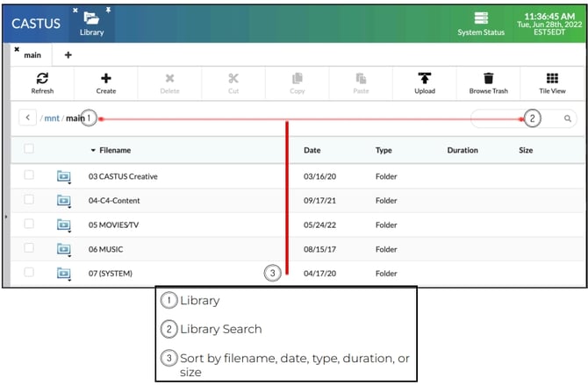The width and height of the screenshot is (588, 385).
Task: Click the Create plus icon
Action: (106, 79)
